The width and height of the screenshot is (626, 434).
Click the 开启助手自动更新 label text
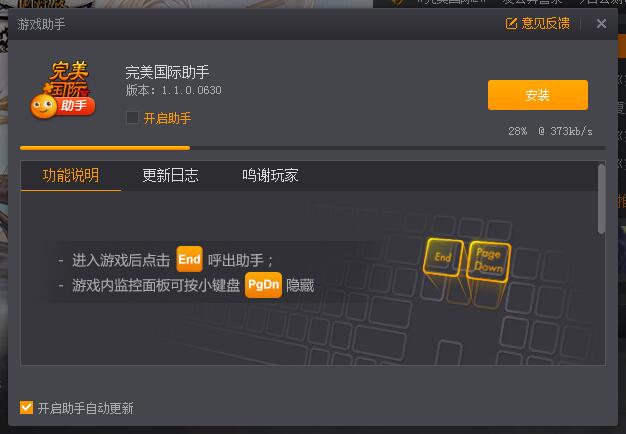(85, 408)
